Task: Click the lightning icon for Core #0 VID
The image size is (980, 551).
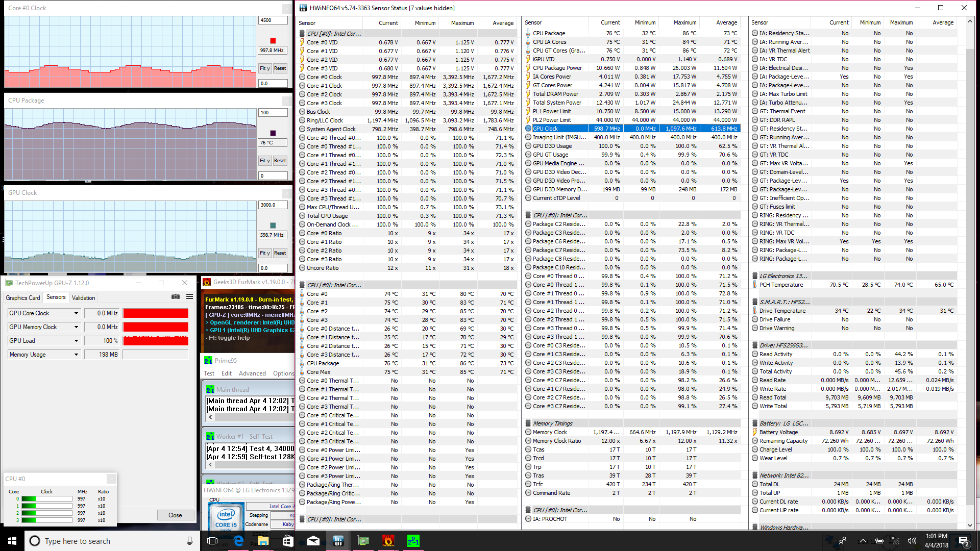Action: [x=302, y=42]
